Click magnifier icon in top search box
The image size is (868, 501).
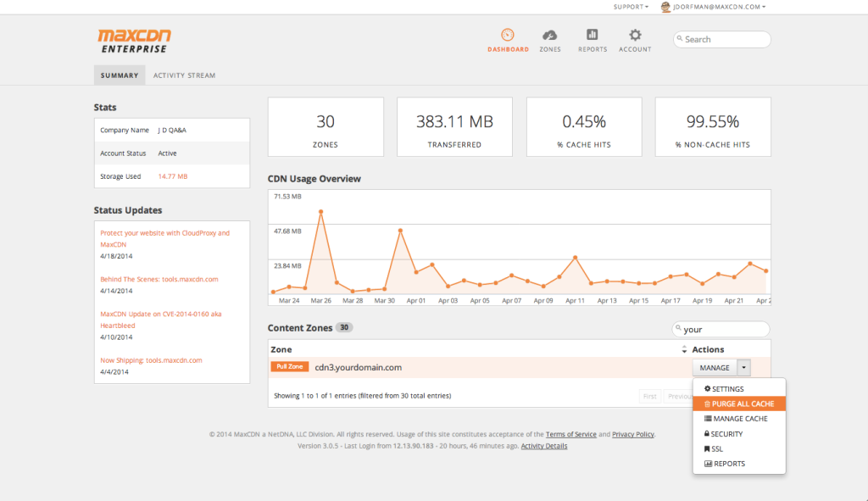pos(680,39)
